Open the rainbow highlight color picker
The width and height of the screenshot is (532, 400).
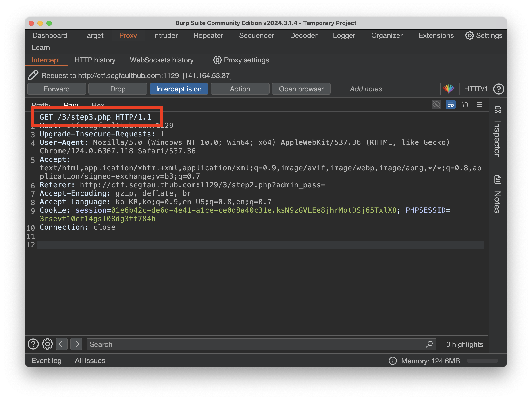pos(449,89)
